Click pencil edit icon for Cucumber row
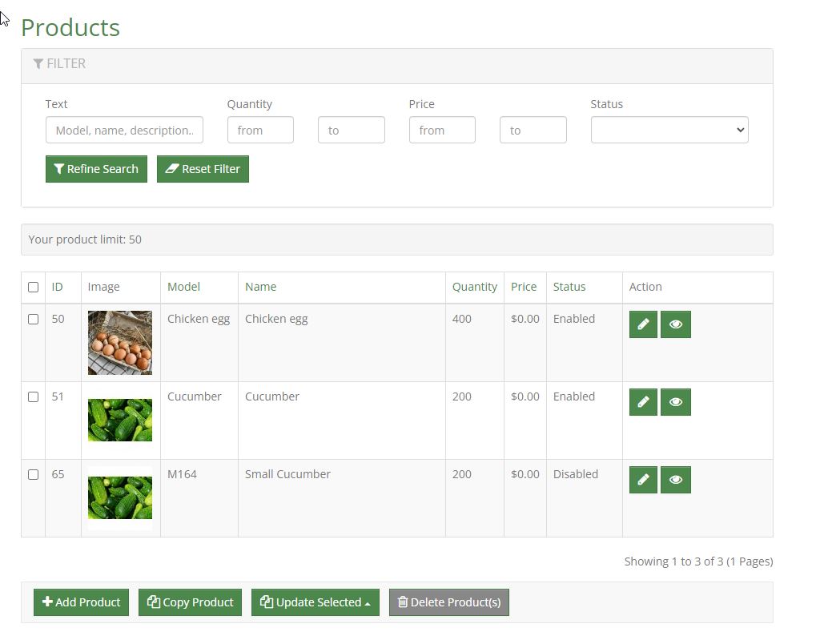This screenshot has height=644, width=828. (x=643, y=402)
